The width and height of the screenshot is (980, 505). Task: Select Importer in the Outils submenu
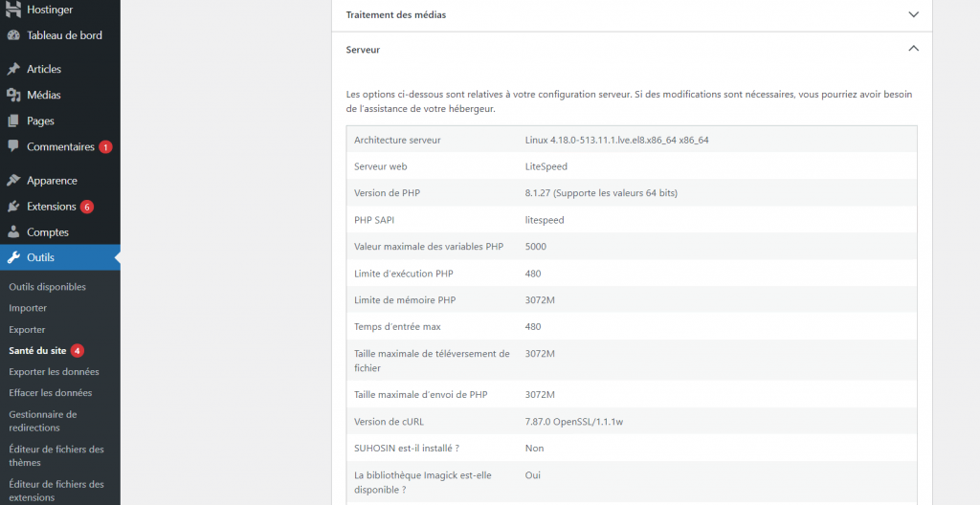28,308
